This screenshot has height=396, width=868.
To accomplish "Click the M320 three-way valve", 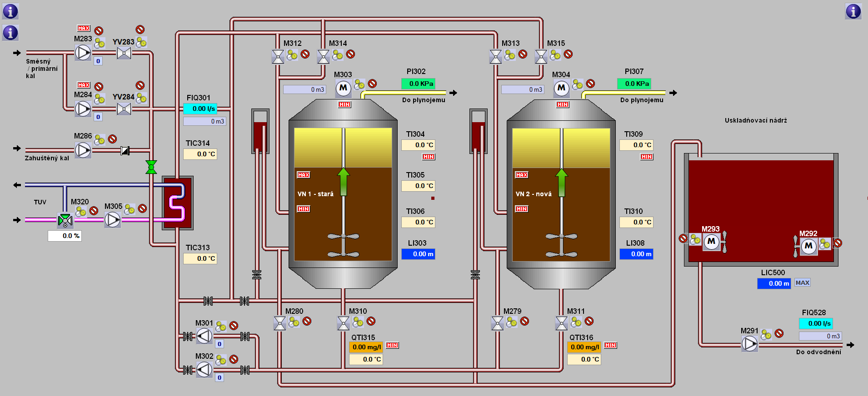I will pos(65,220).
